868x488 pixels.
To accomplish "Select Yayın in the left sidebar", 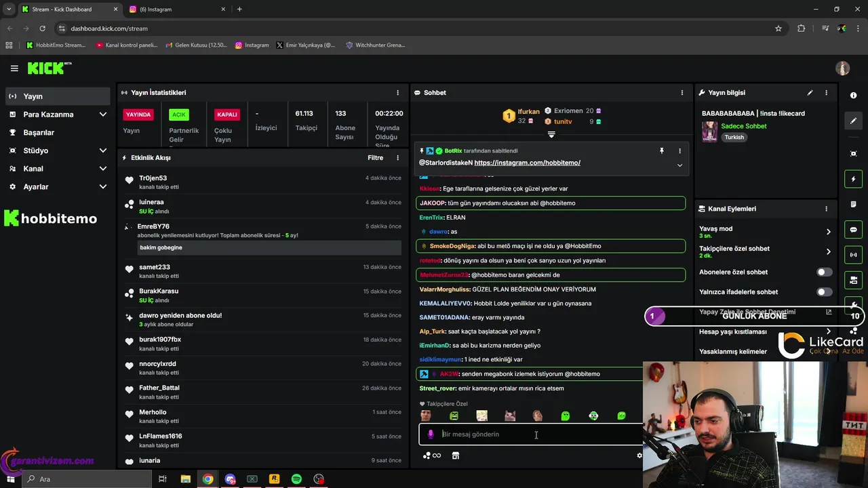I will pyautogui.click(x=58, y=96).
